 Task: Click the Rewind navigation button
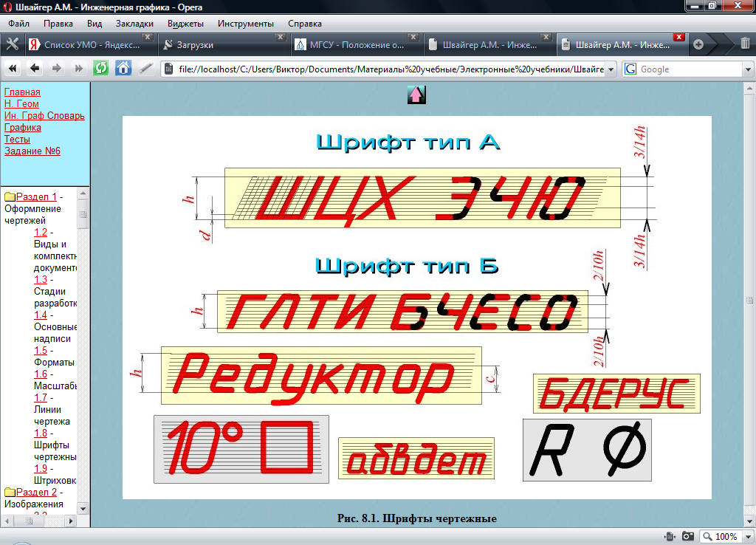(13, 69)
